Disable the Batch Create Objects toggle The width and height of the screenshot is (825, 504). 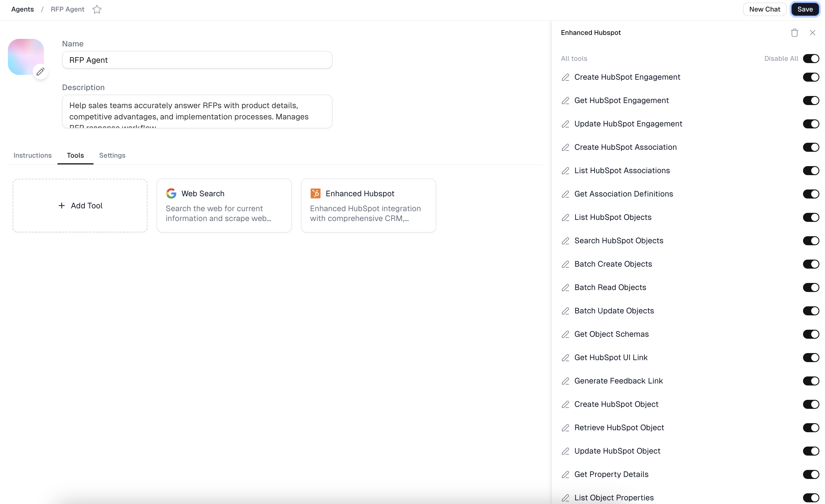coord(811,264)
